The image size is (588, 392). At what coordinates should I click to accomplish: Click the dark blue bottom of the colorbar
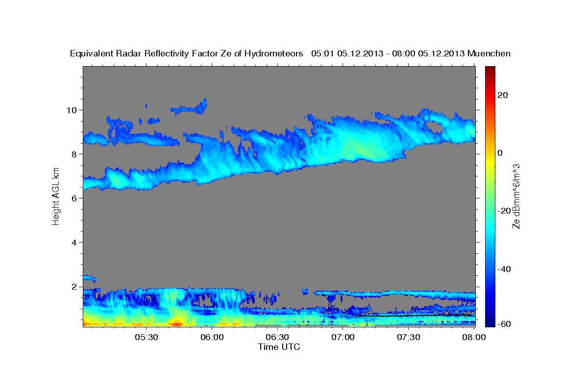click(490, 321)
